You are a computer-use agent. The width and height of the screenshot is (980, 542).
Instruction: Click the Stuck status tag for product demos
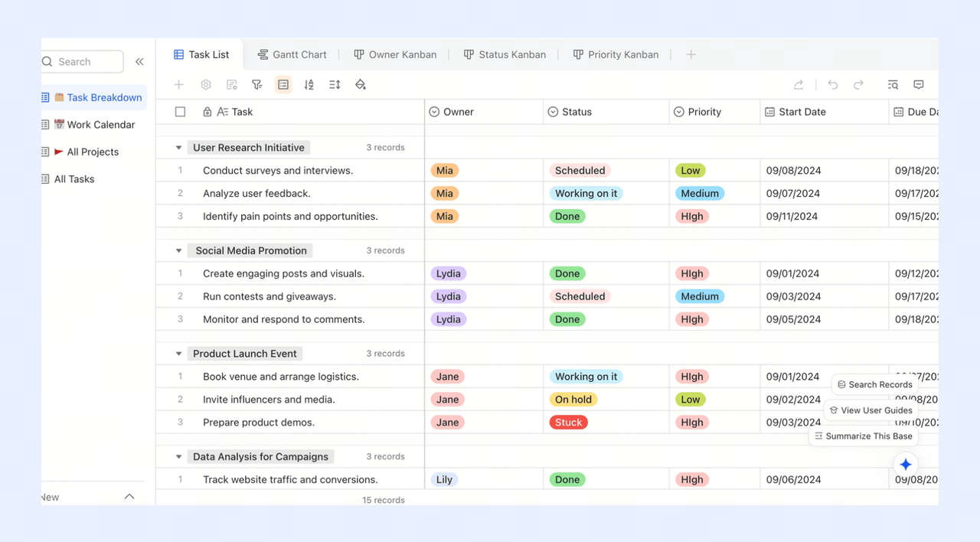568,423
